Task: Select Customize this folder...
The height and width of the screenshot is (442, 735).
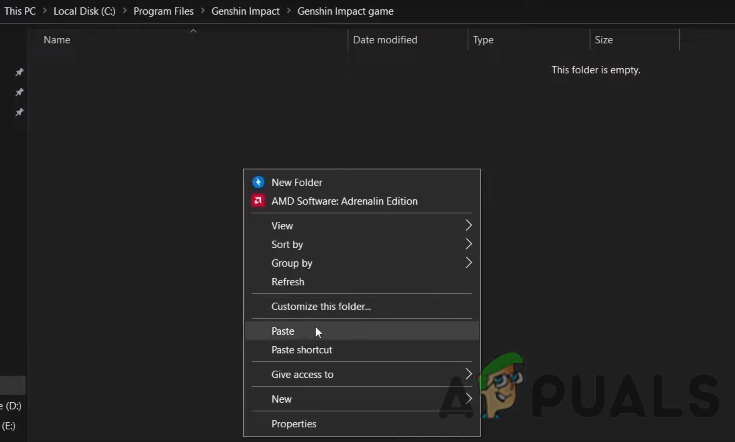Action: tap(362, 306)
